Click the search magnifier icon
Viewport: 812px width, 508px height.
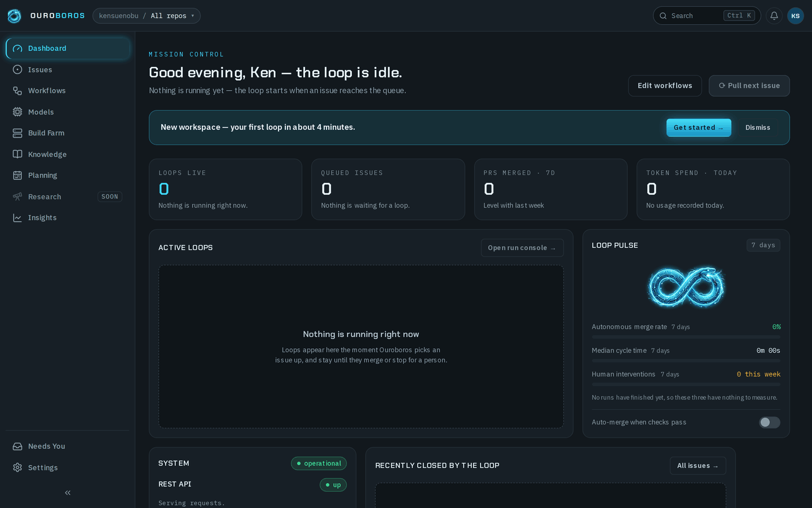pyautogui.click(x=663, y=16)
